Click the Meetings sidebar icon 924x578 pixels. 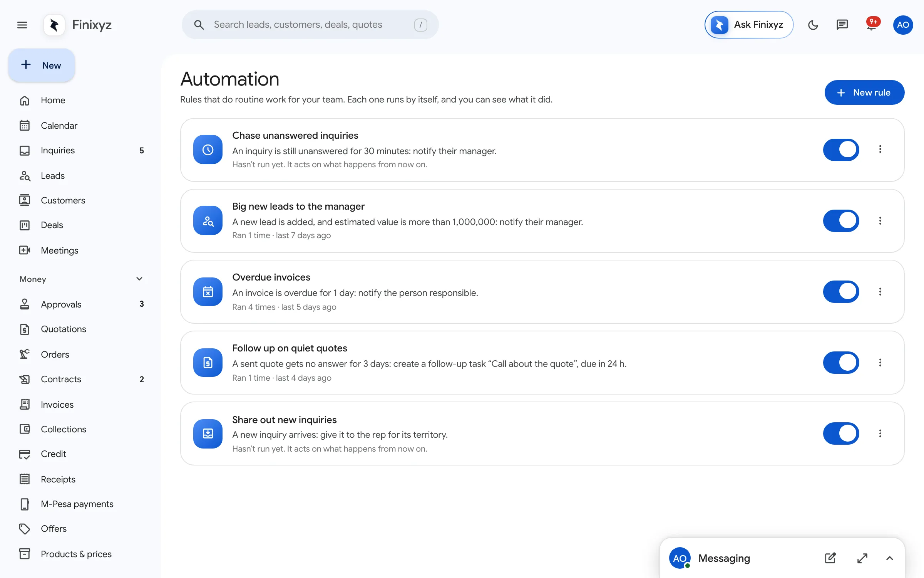pyautogui.click(x=25, y=250)
